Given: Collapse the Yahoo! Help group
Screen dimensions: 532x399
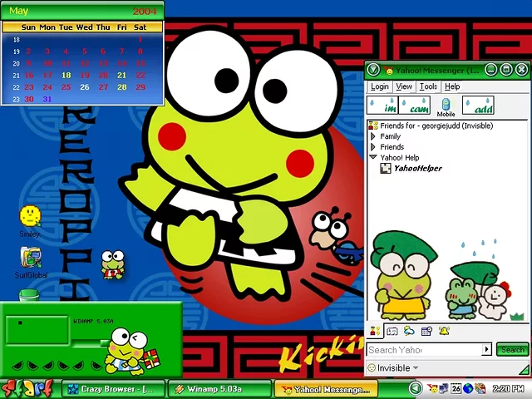Looking at the screenshot, I should pyautogui.click(x=373, y=157).
